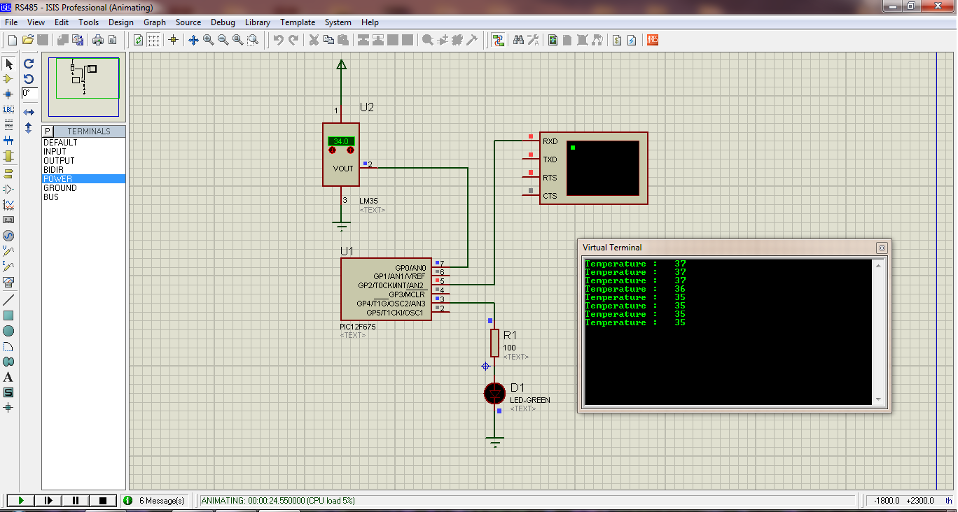Click the New Design toolbar icon
The height and width of the screenshot is (512, 958).
(x=13, y=40)
